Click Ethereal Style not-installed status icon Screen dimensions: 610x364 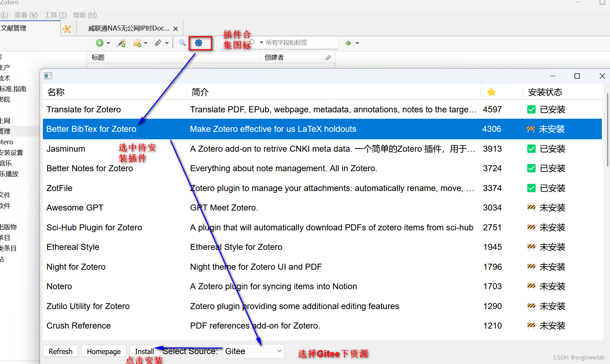(531, 247)
